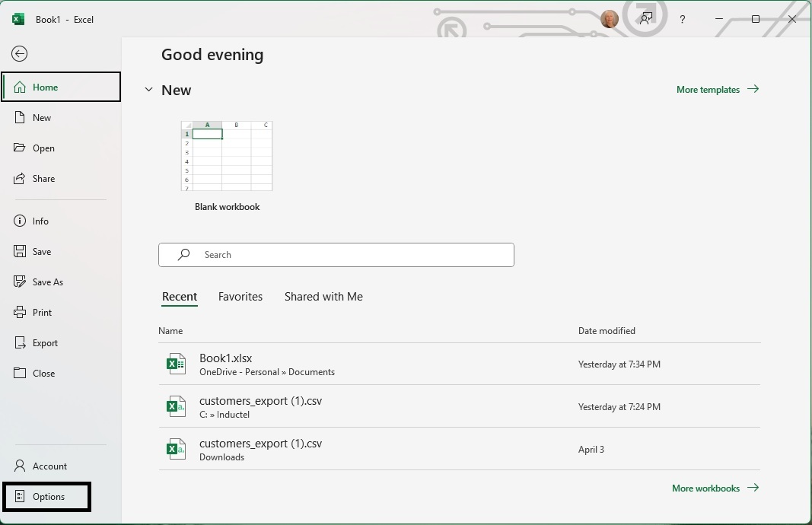Click the Downloads customers_export CSV file icon
812x525 pixels.
pyautogui.click(x=176, y=450)
